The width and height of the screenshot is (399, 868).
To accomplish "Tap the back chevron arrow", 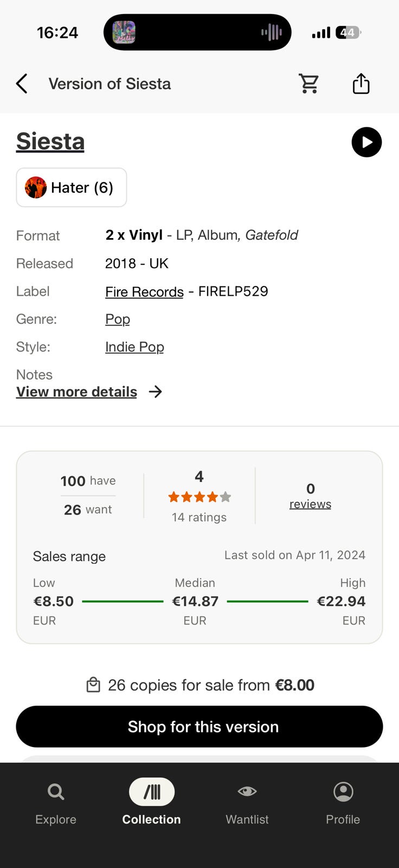I will (x=22, y=84).
